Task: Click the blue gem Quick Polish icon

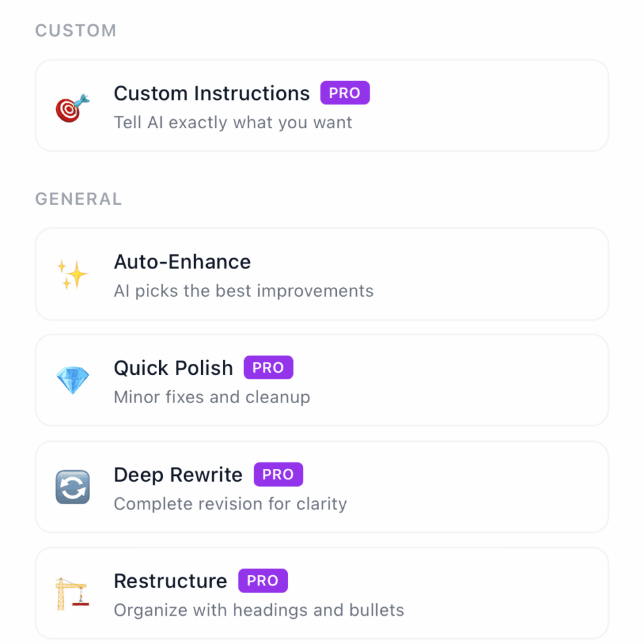Action: [x=72, y=381]
